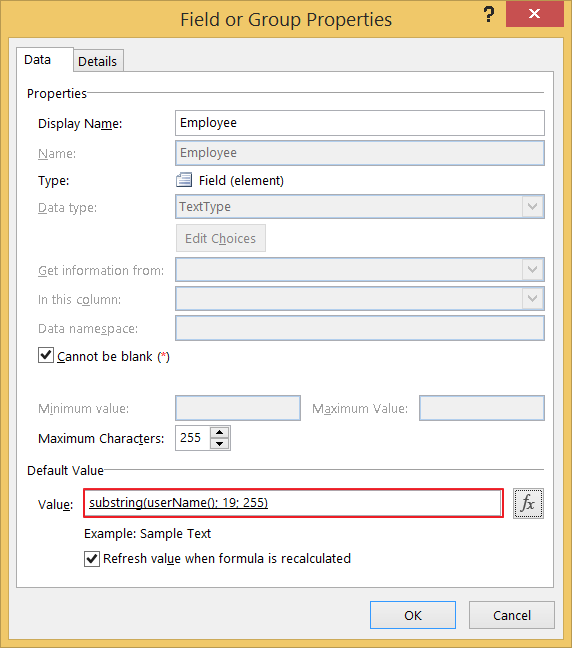This screenshot has width=572, height=648.
Task: Toggle the Cannot be blank checkbox
Action: tap(46, 355)
